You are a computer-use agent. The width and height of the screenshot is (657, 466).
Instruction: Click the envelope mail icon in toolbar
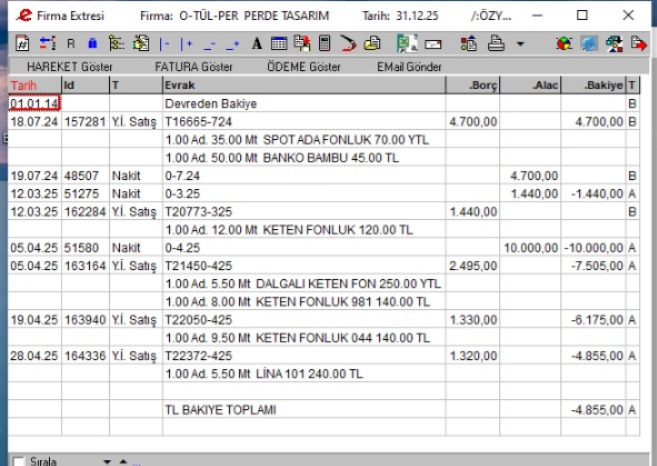[x=432, y=44]
